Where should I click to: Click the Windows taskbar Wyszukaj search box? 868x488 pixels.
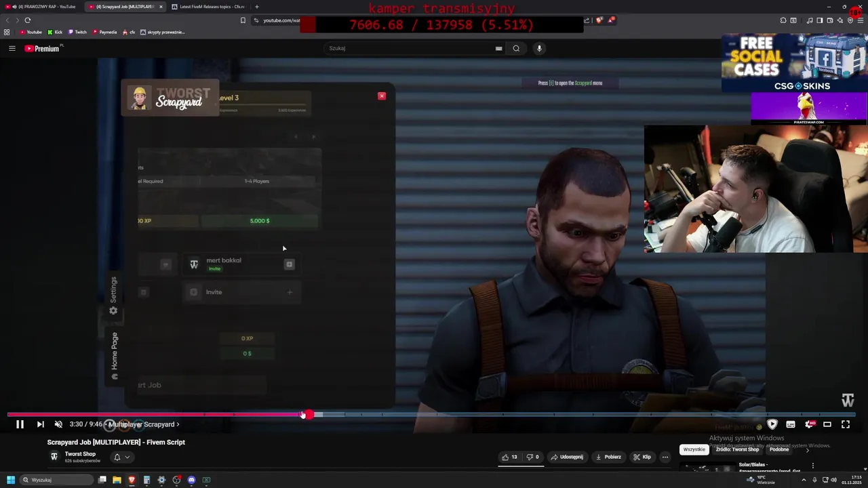coord(57,480)
